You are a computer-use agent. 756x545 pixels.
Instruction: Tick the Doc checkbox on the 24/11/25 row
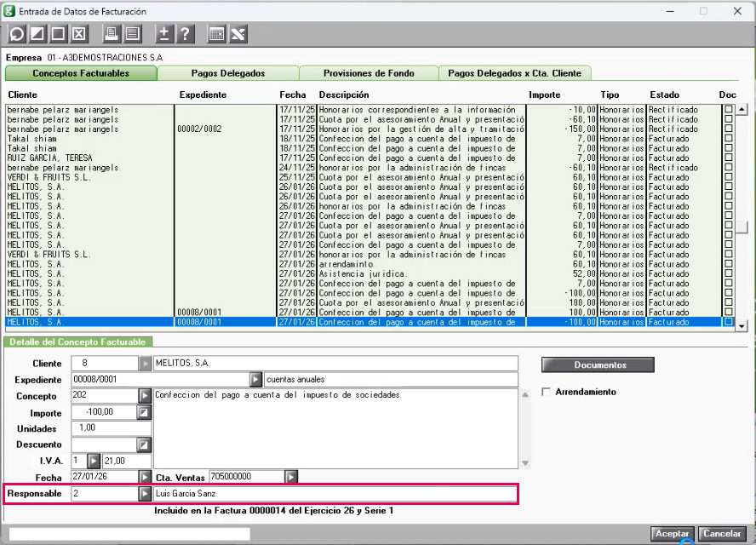(728, 168)
